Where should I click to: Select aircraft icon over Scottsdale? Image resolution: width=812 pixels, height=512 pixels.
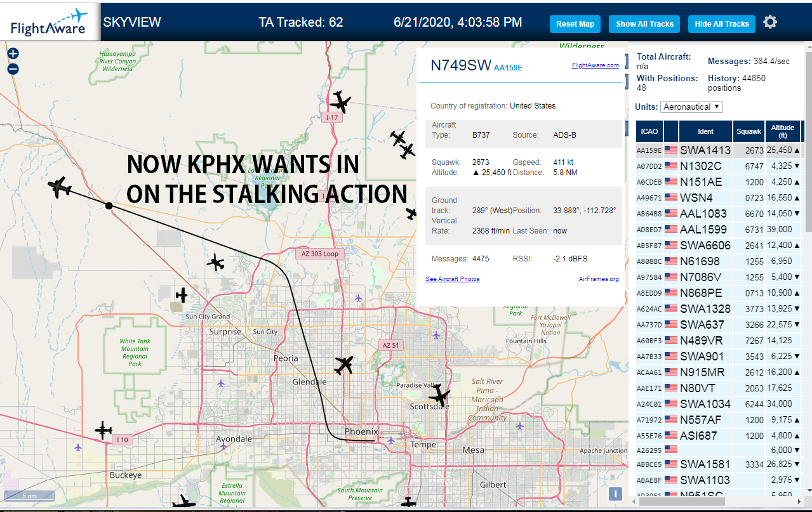(439, 396)
